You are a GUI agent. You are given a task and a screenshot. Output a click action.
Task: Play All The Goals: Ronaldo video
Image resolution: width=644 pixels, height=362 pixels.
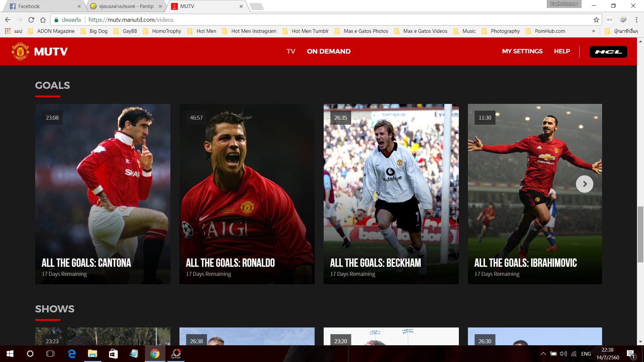pyautogui.click(x=247, y=194)
